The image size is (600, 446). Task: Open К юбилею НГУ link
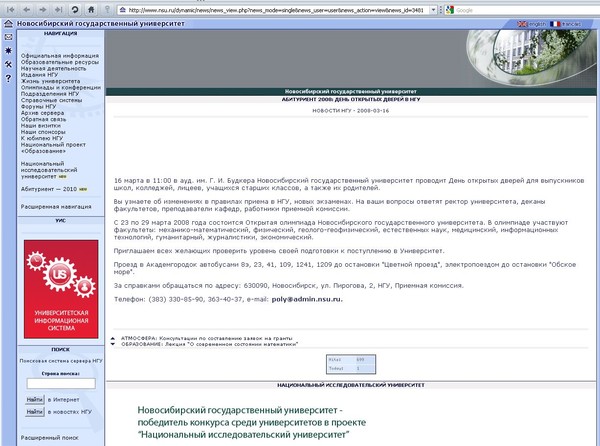42,138
